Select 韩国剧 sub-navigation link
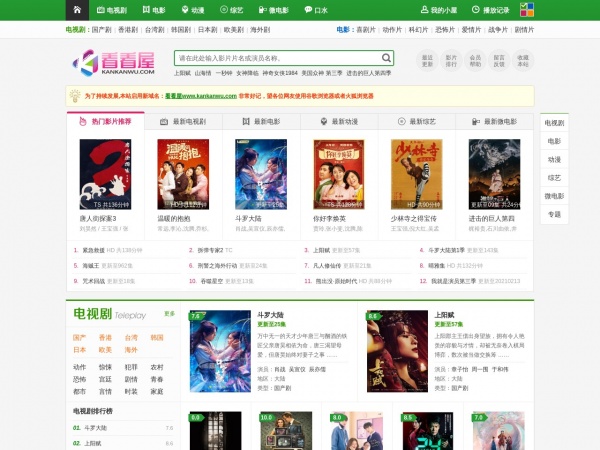The height and width of the screenshot is (450, 600). tap(181, 30)
